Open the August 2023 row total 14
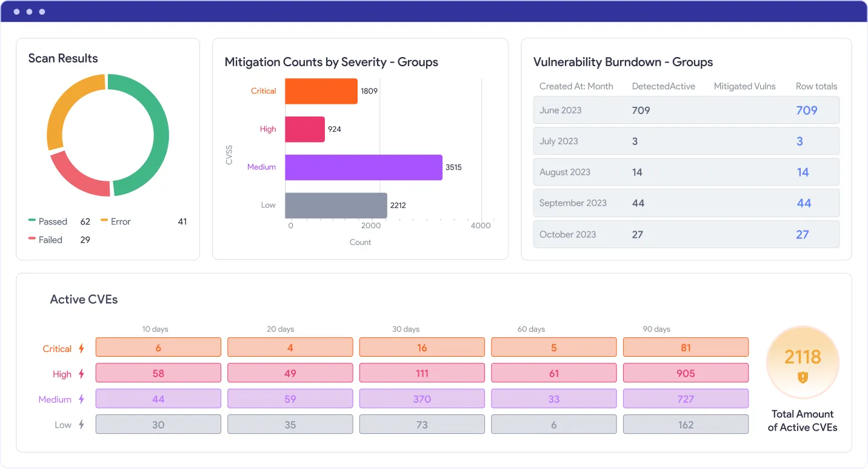This screenshot has height=469, width=868. point(803,172)
